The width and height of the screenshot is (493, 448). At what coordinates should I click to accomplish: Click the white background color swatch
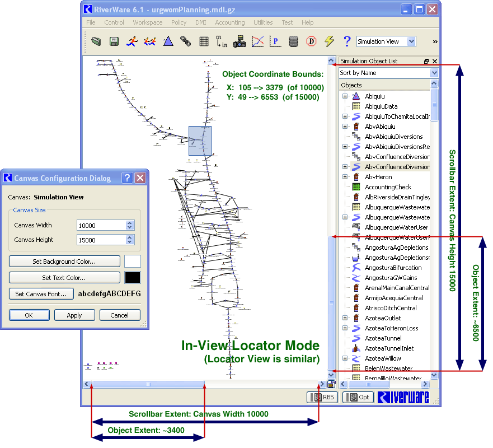click(x=133, y=262)
